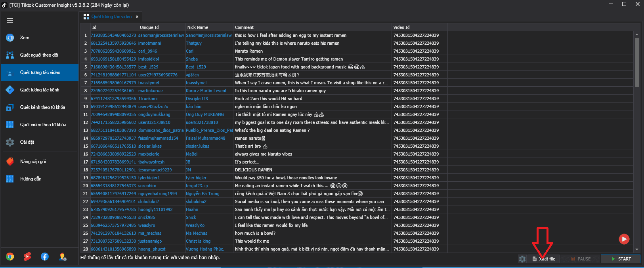This screenshot has height=268, width=644.
Task: Click unique id best_1529
Action: pyautogui.click(x=148, y=67)
